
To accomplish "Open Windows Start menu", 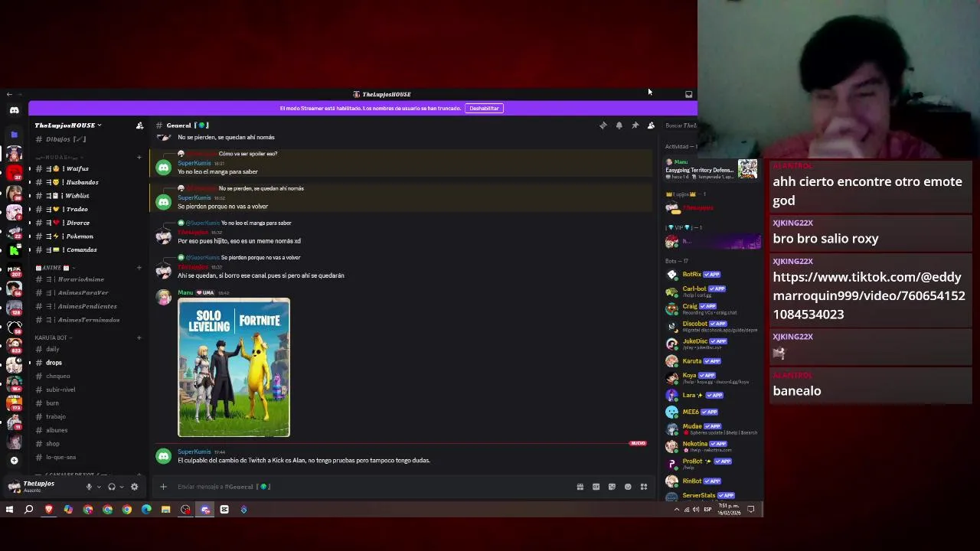I will (9, 510).
